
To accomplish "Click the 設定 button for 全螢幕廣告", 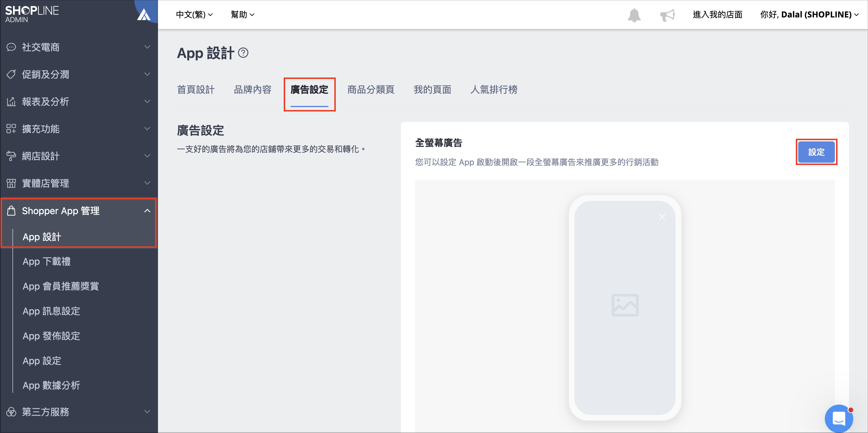I will click(x=816, y=152).
